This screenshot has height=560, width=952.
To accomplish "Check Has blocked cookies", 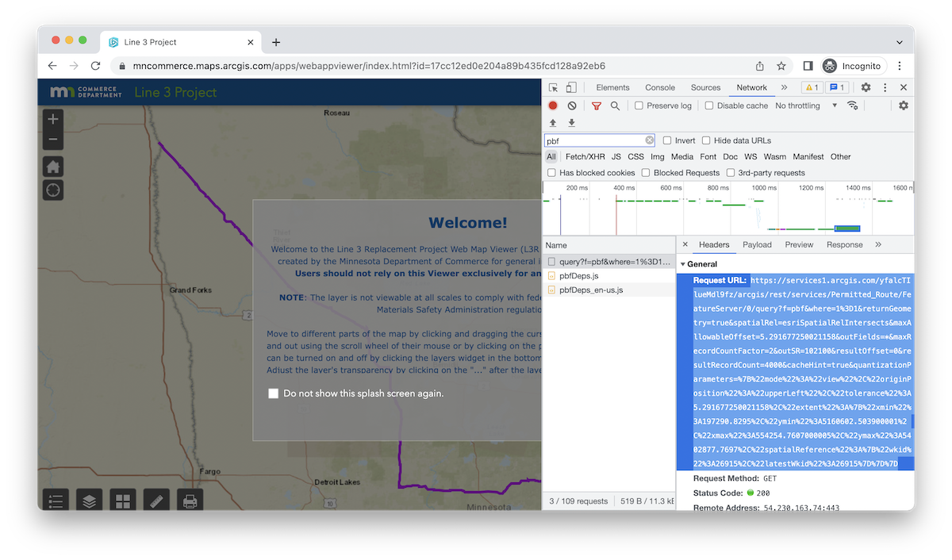I will pos(551,173).
